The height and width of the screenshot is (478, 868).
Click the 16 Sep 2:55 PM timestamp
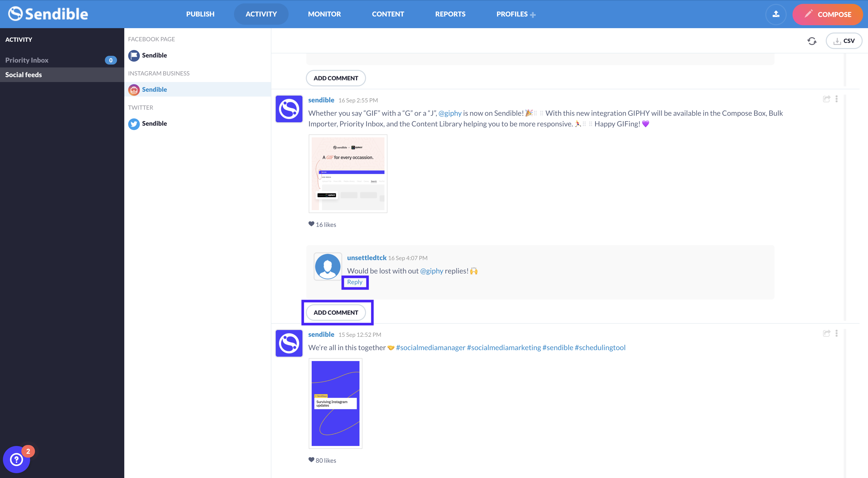pyautogui.click(x=358, y=100)
